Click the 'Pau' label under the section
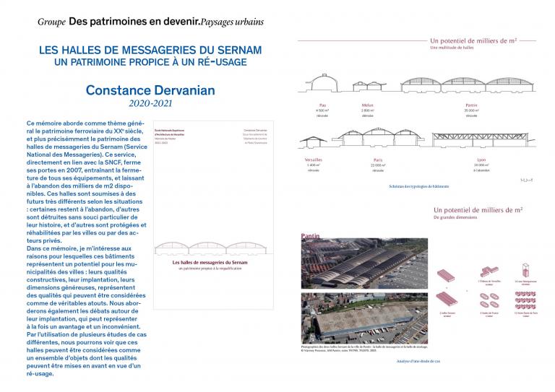This screenshot has width=555, height=392. point(322,105)
